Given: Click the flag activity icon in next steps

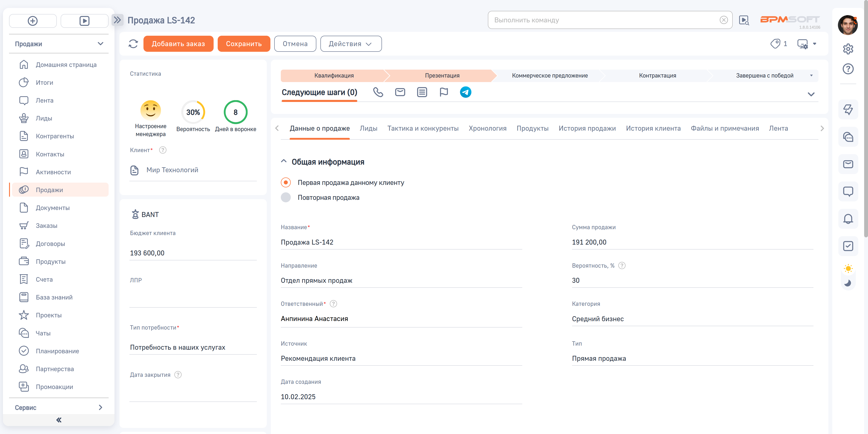Looking at the screenshot, I should click(x=444, y=92).
